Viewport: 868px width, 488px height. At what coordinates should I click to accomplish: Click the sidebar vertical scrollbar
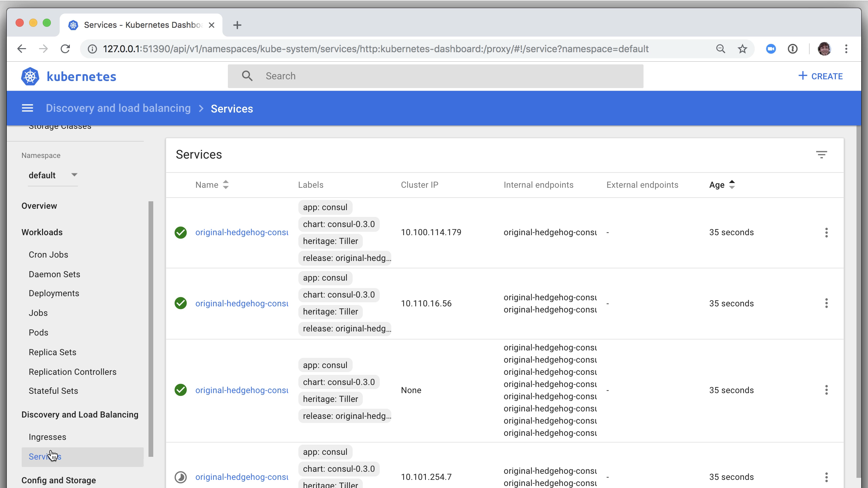point(151,329)
